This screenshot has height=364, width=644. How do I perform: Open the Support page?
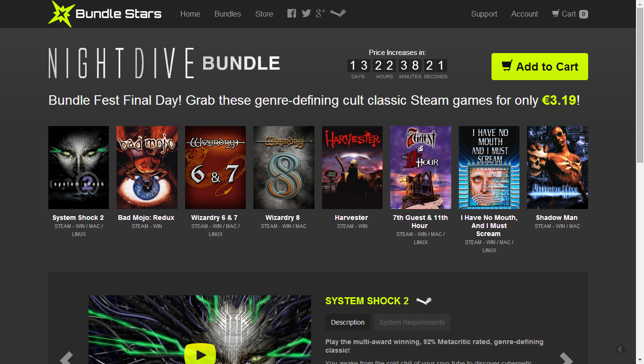[x=484, y=14]
